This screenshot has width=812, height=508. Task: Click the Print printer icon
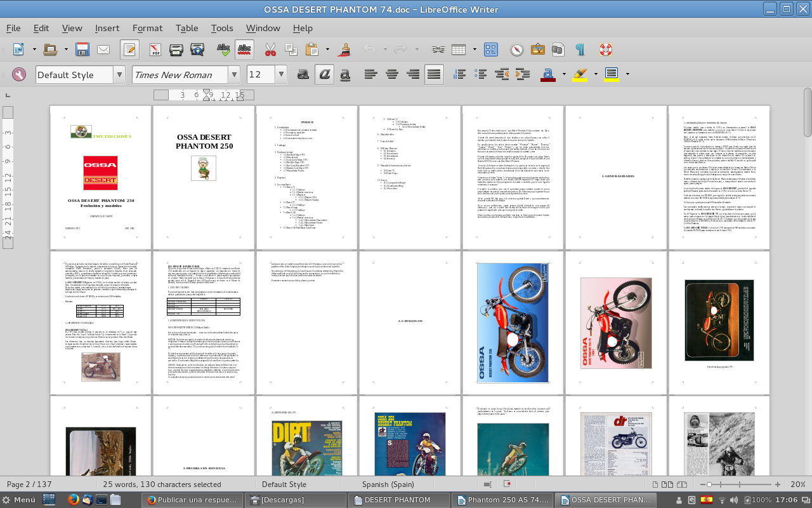coord(176,50)
